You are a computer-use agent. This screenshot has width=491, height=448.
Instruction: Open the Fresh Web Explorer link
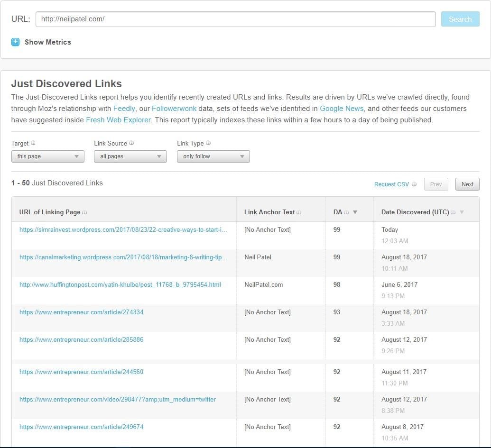pyautogui.click(x=118, y=120)
